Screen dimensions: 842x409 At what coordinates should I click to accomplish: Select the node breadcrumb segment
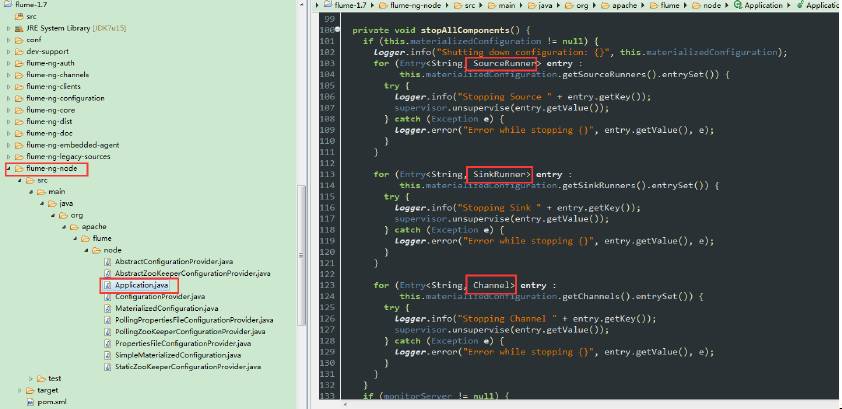[712, 5]
